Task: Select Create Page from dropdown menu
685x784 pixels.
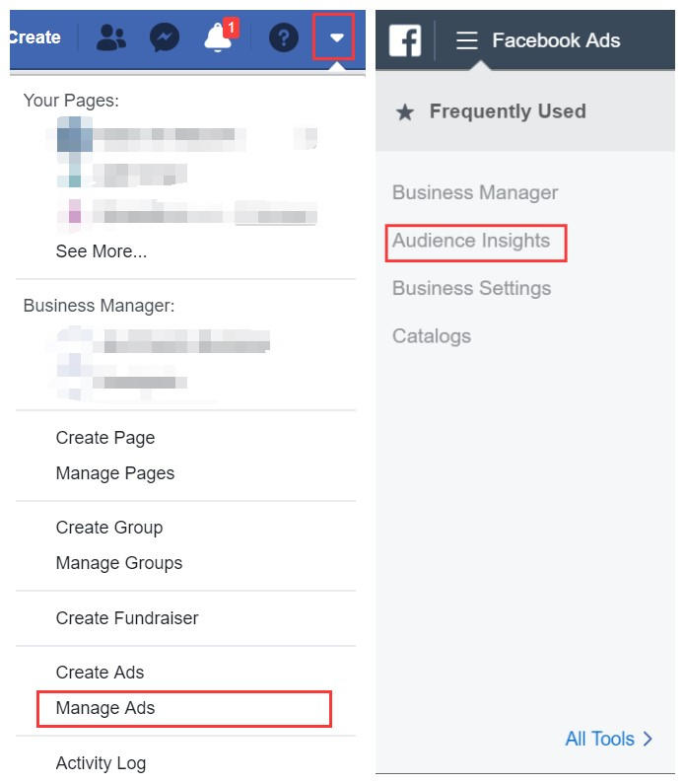Action: click(105, 438)
